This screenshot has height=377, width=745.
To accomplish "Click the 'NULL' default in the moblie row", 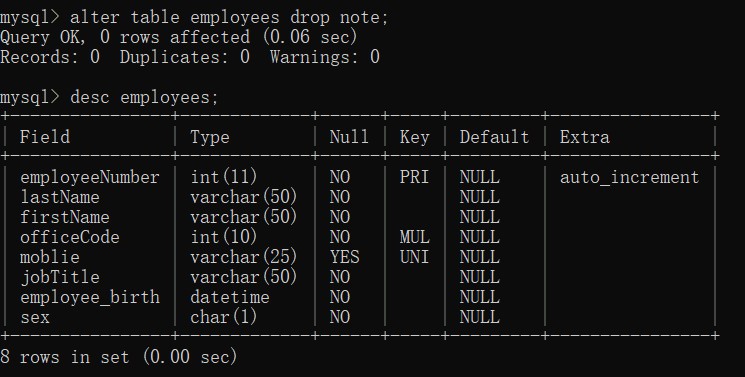I will [479, 257].
